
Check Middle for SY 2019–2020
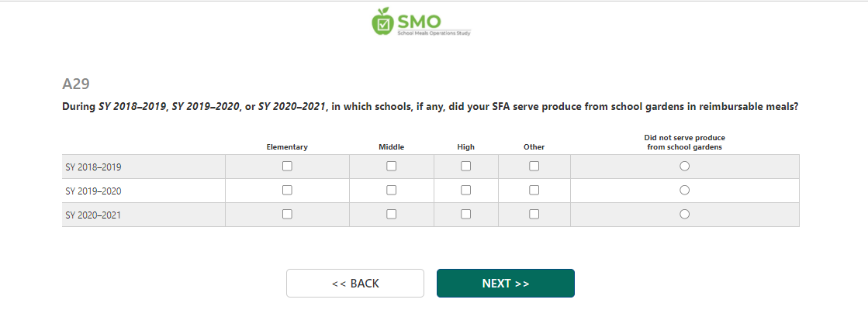pos(391,190)
